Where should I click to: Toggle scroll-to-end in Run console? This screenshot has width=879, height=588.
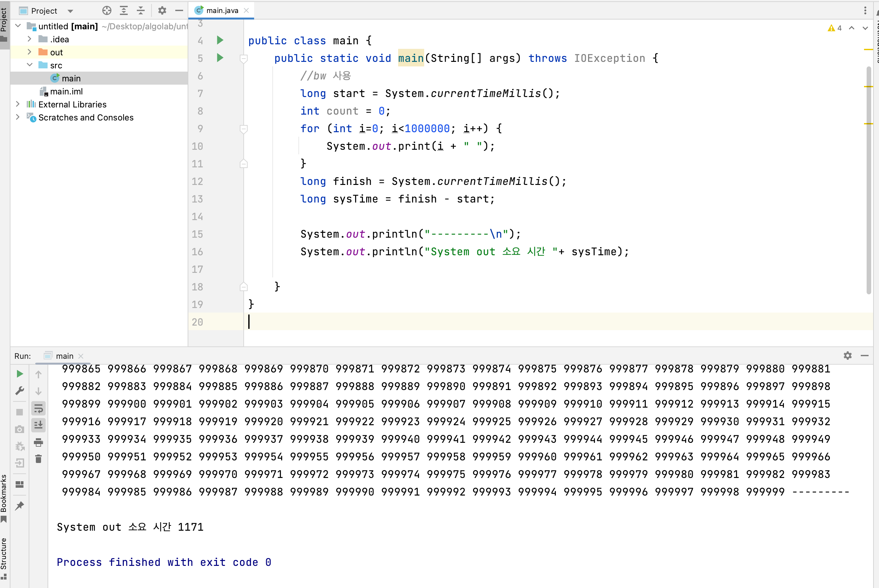(x=38, y=425)
